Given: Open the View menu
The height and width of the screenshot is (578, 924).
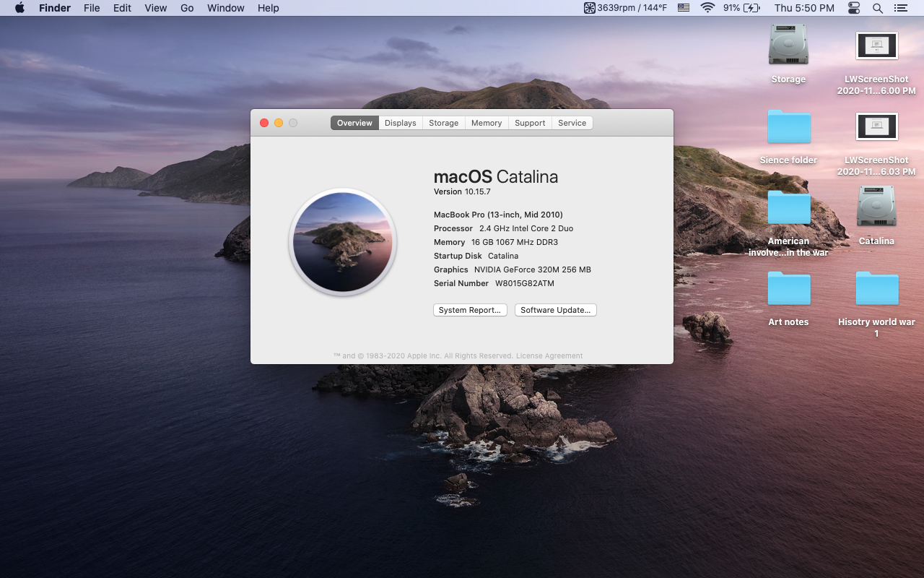Looking at the screenshot, I should click(x=156, y=8).
